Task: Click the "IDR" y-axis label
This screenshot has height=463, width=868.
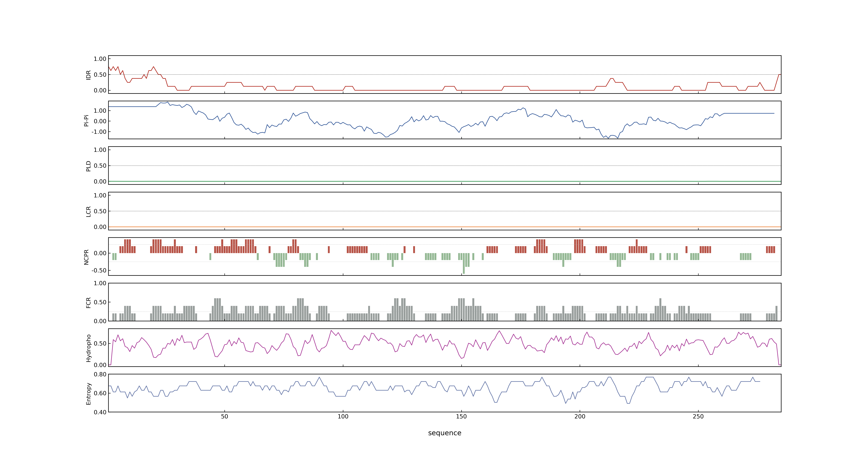Action: point(88,75)
